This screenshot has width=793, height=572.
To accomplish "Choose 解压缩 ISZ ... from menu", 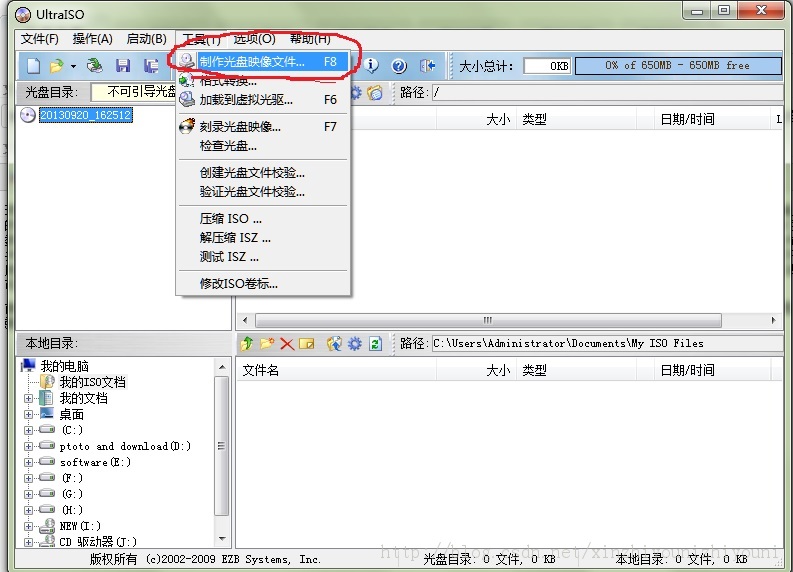I will tap(263, 238).
